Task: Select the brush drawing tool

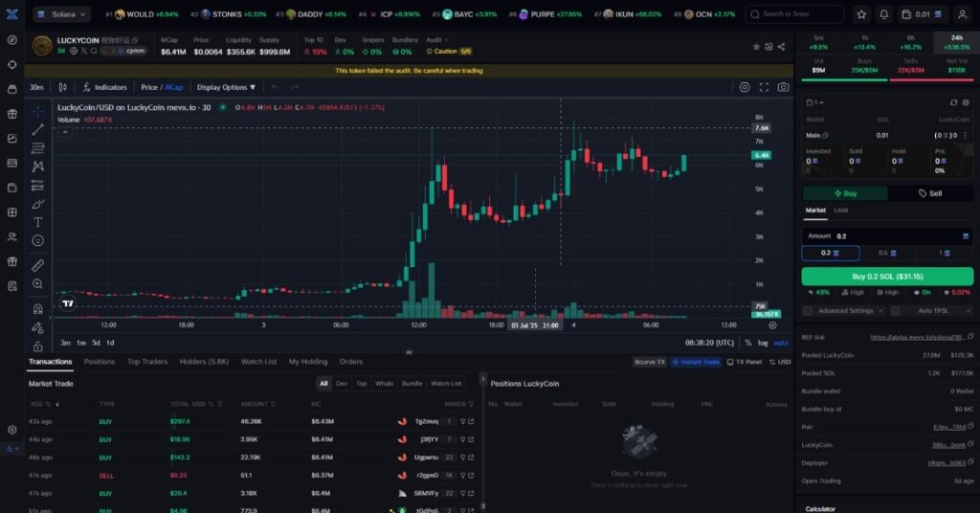Action: click(x=38, y=204)
